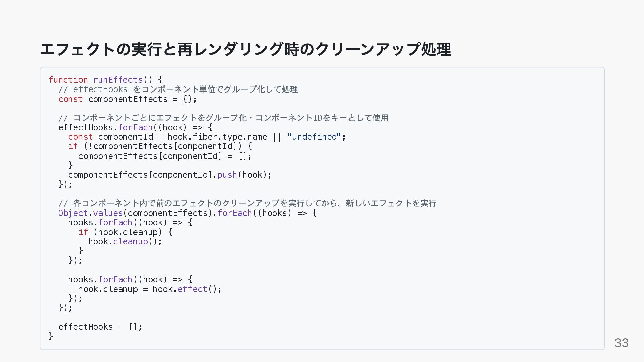Click the second hooks.forEach line

click(130, 280)
